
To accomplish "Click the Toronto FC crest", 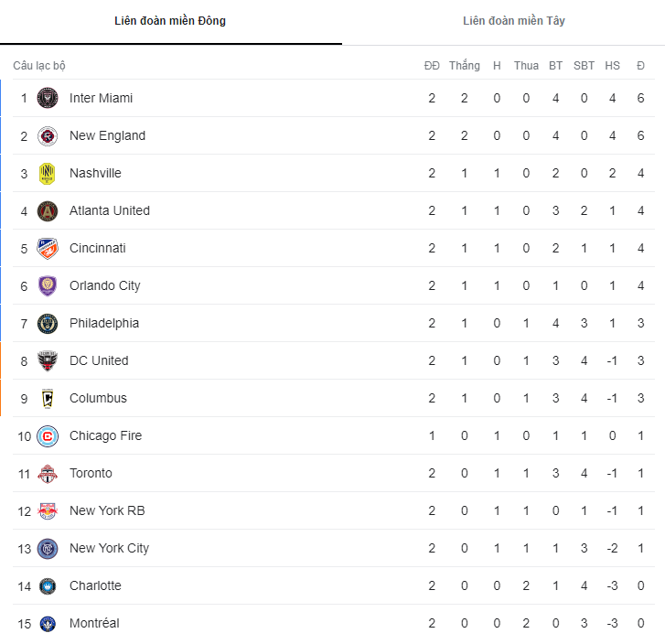I will 48,474.
